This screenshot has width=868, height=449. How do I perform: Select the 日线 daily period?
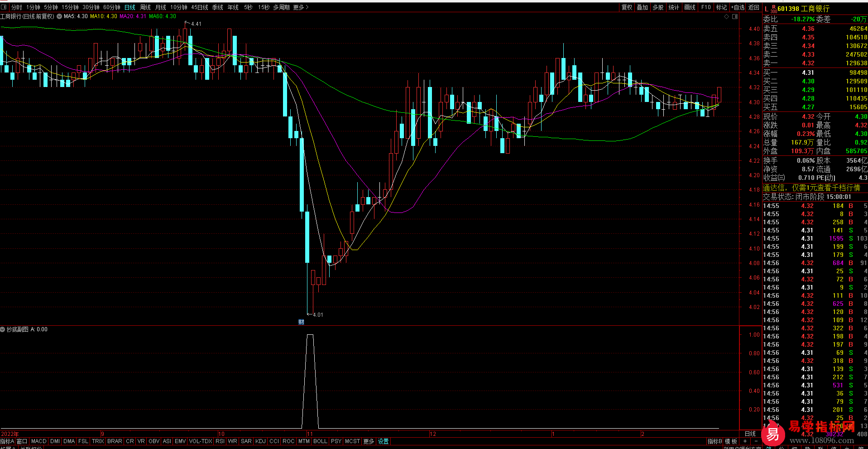[130, 7]
